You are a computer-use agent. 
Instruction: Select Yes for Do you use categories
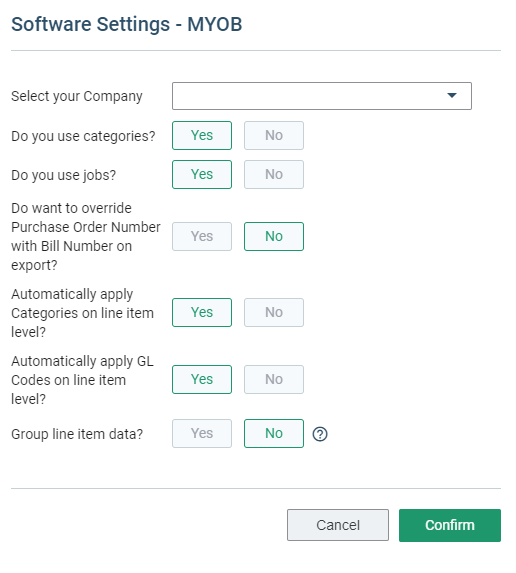(202, 135)
